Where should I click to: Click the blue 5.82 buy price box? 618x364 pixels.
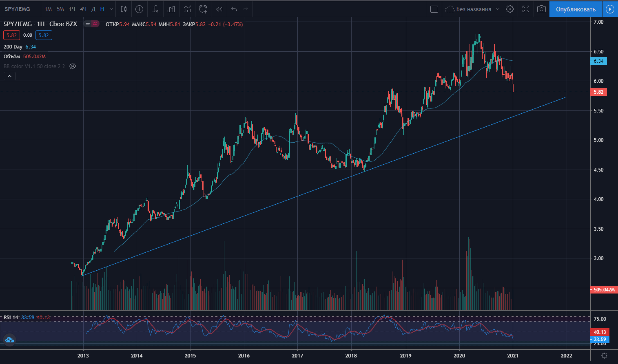(44, 35)
